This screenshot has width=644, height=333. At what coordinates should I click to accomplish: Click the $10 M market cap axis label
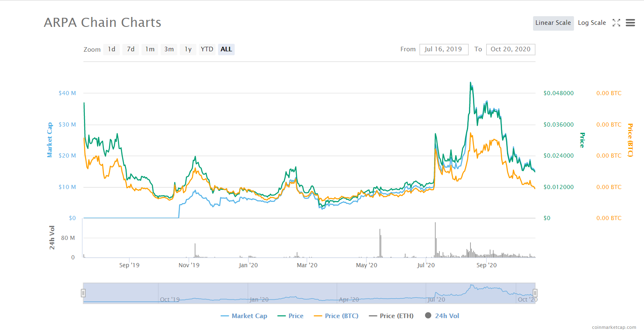(x=67, y=187)
